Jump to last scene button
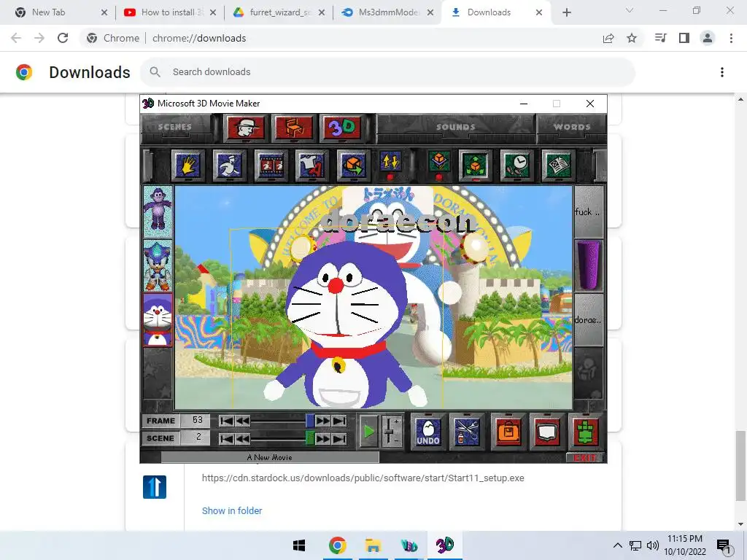747x560 pixels. click(339, 438)
